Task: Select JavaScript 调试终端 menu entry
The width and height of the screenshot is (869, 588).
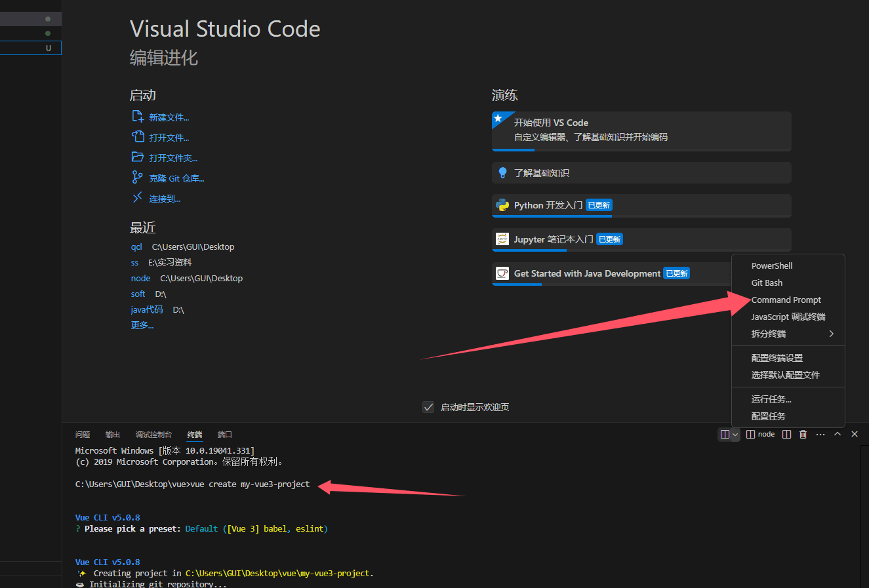Action: tap(788, 317)
